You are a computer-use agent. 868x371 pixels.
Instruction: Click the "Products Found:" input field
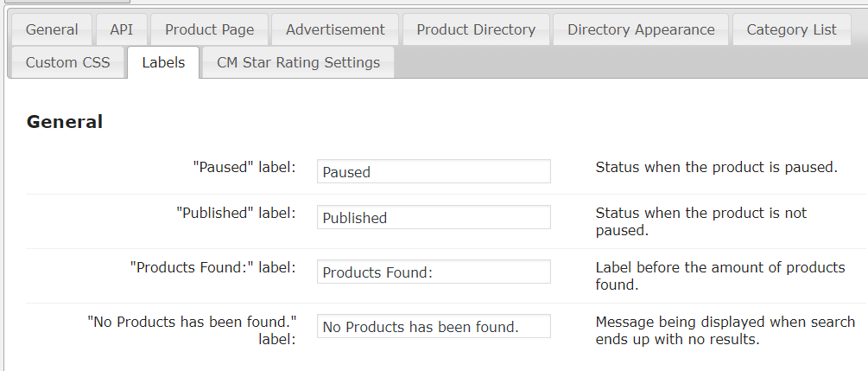tap(434, 272)
